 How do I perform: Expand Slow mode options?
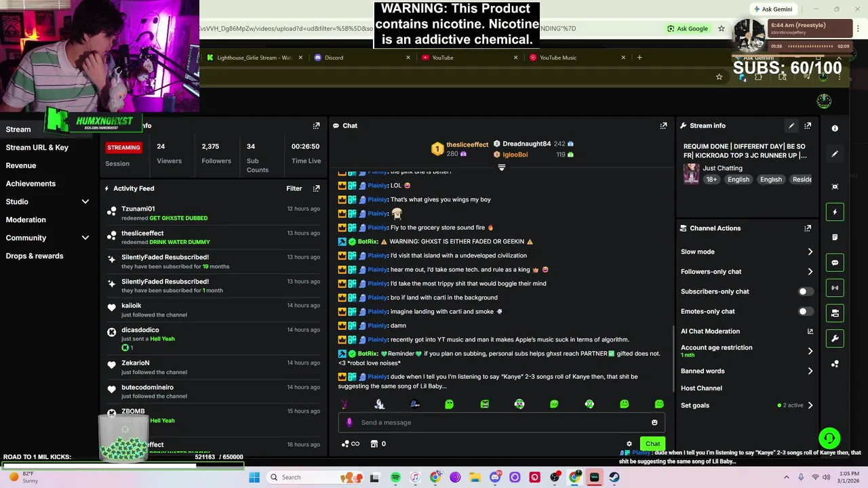pos(810,251)
